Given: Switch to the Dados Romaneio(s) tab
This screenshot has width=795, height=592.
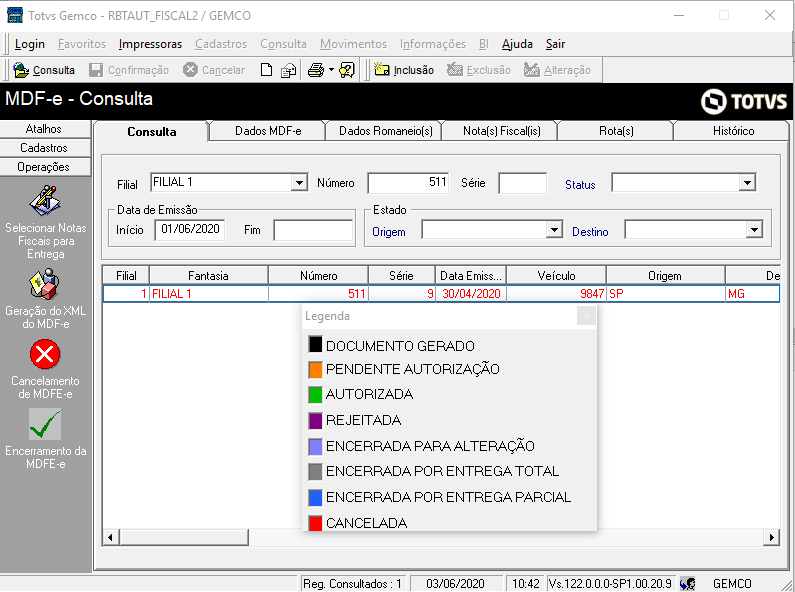Looking at the screenshot, I should [385, 131].
